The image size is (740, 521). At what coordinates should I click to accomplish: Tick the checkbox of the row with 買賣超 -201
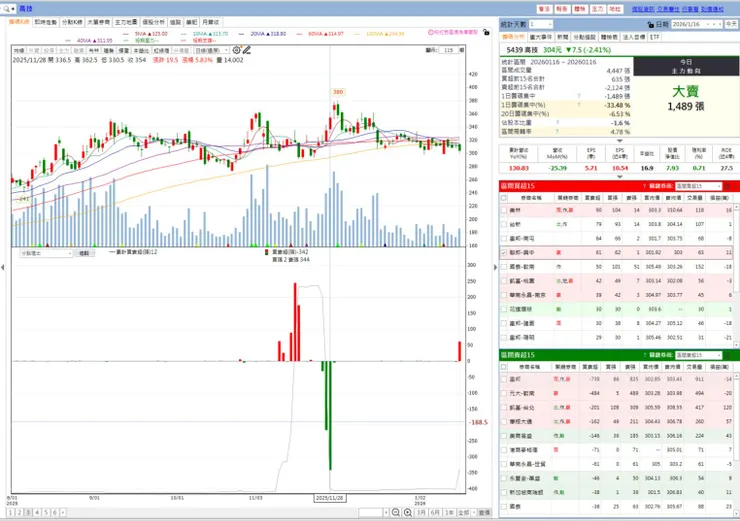(x=504, y=407)
